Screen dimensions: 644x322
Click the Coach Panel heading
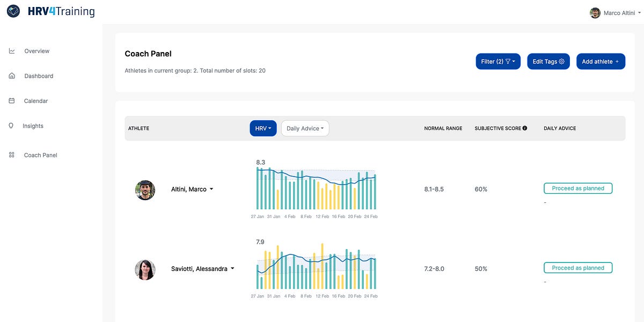tap(148, 54)
